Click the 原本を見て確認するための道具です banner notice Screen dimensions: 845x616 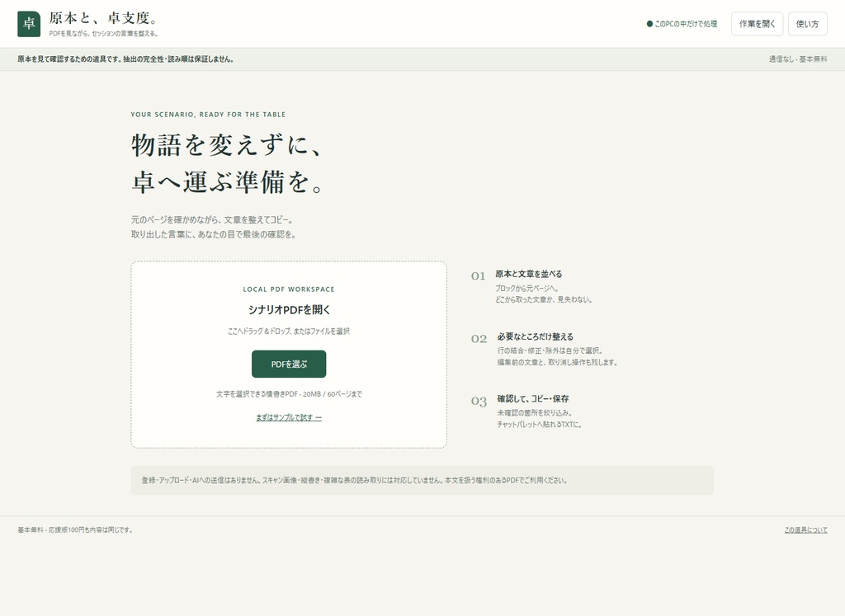125,59
